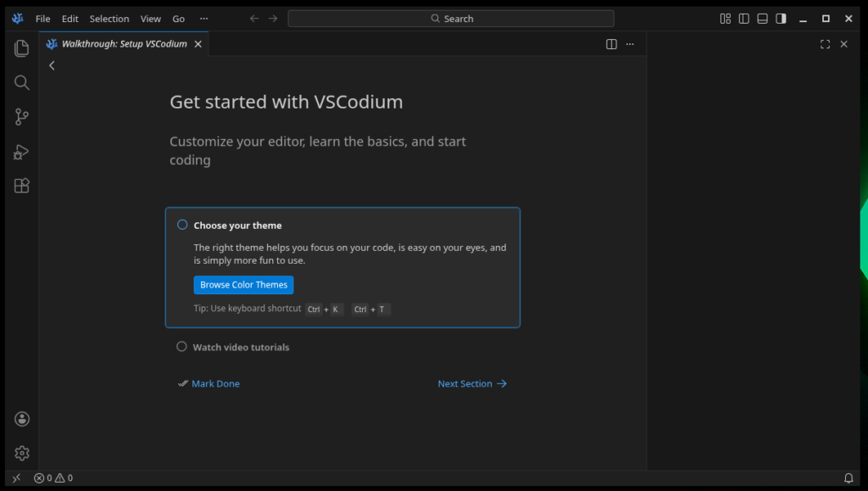This screenshot has height=491, width=868.
Task: Open the editor More Actions ellipsis
Action: tap(630, 44)
